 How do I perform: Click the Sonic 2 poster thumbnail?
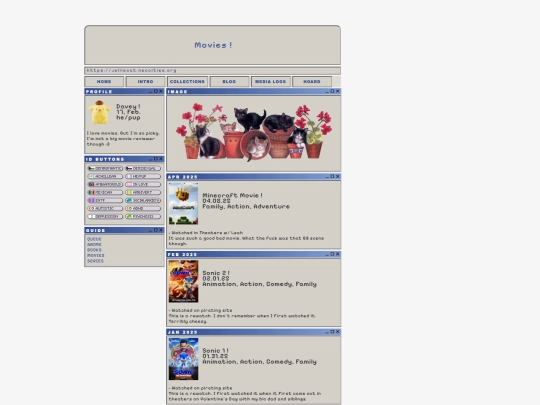point(183,281)
